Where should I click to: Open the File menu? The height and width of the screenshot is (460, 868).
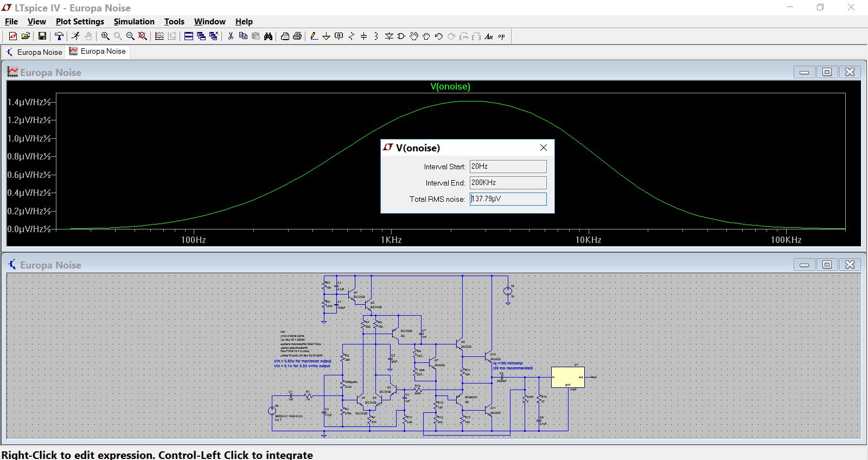(x=11, y=22)
